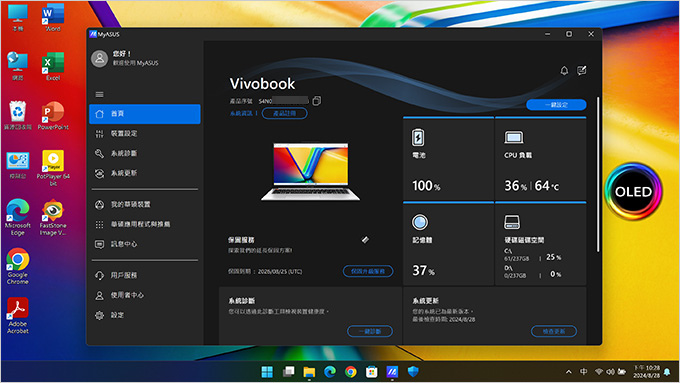Image resolution: width=680 pixels, height=383 pixels.
Task: Click the user avatar next to 您好
Action: 99,58
